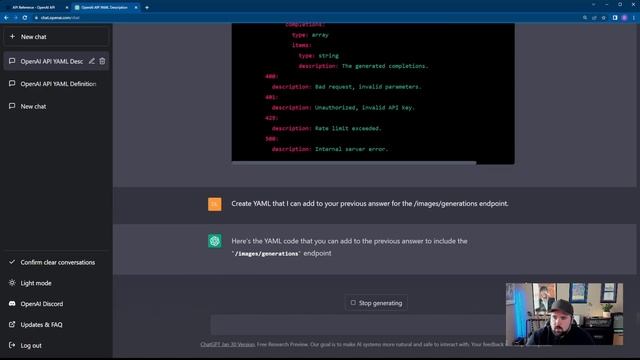Click the external-link icon beside Updates & FAQ
Viewport: 640px width, 360px height.
(12, 324)
